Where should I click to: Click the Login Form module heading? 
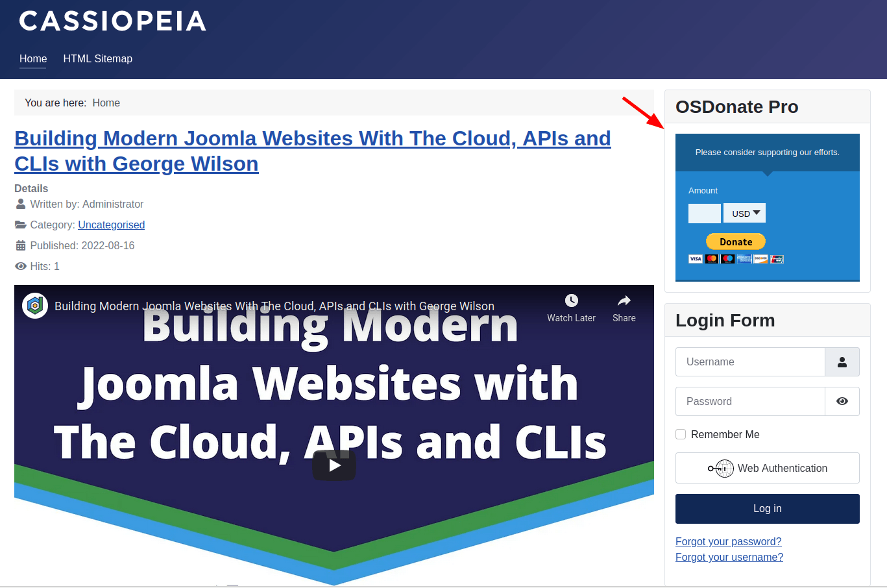[725, 320]
